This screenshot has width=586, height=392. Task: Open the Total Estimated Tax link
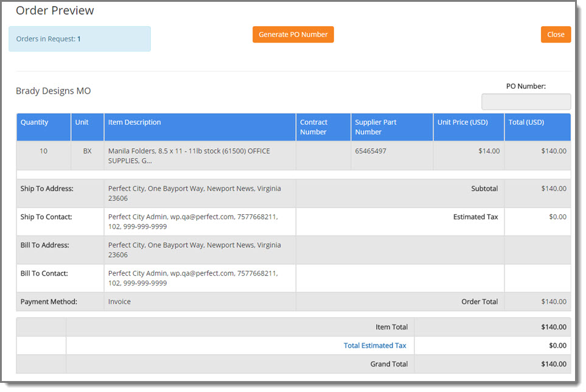pos(374,346)
